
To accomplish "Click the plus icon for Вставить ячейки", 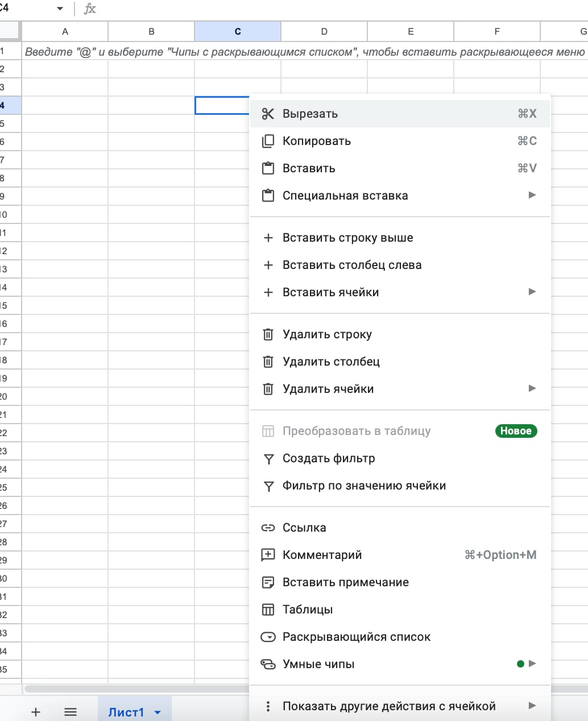I will (x=268, y=292).
